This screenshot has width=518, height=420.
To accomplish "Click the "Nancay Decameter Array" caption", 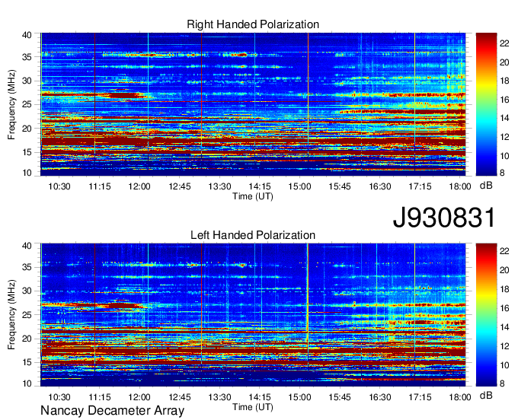I will 112,411.
